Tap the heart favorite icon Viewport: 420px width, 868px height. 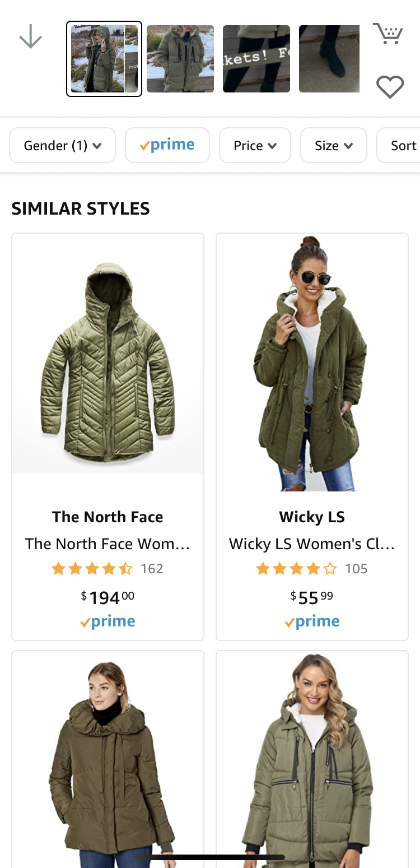(x=390, y=87)
